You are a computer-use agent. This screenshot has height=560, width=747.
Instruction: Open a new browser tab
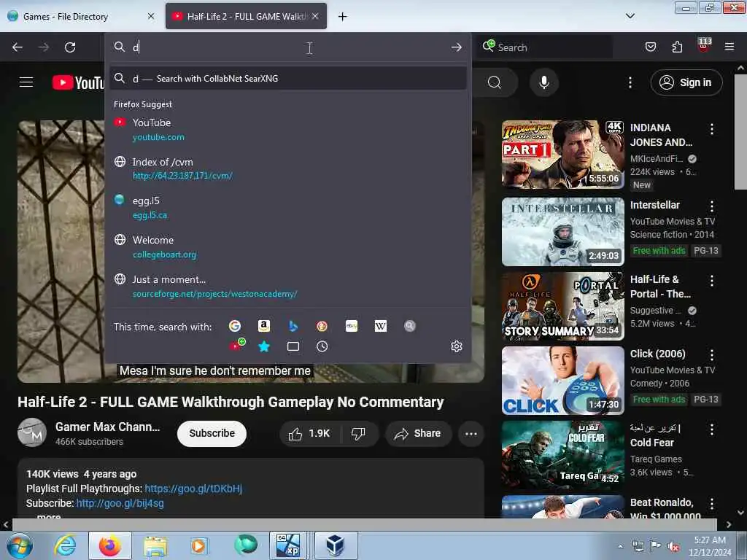(343, 17)
